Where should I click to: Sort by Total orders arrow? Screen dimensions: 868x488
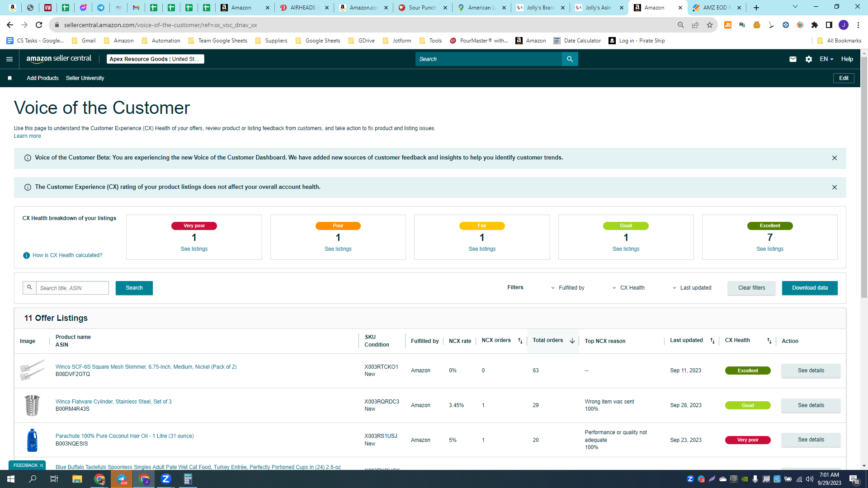tap(572, 341)
